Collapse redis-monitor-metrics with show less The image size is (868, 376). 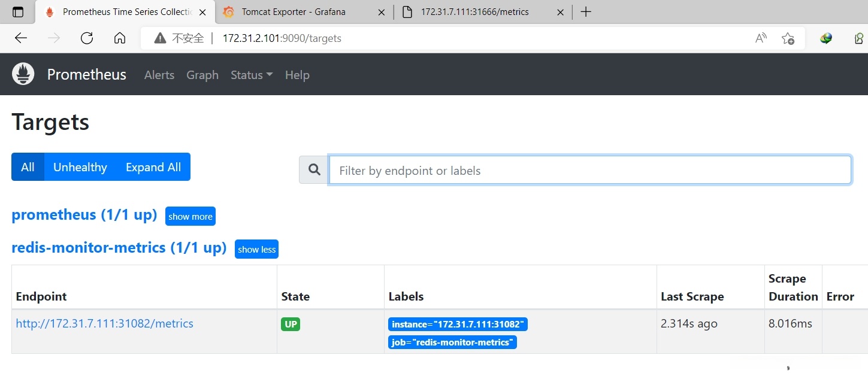[256, 249]
